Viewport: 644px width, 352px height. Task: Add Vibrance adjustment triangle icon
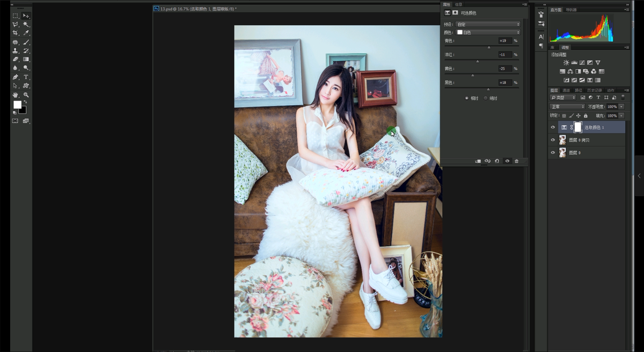coord(598,63)
